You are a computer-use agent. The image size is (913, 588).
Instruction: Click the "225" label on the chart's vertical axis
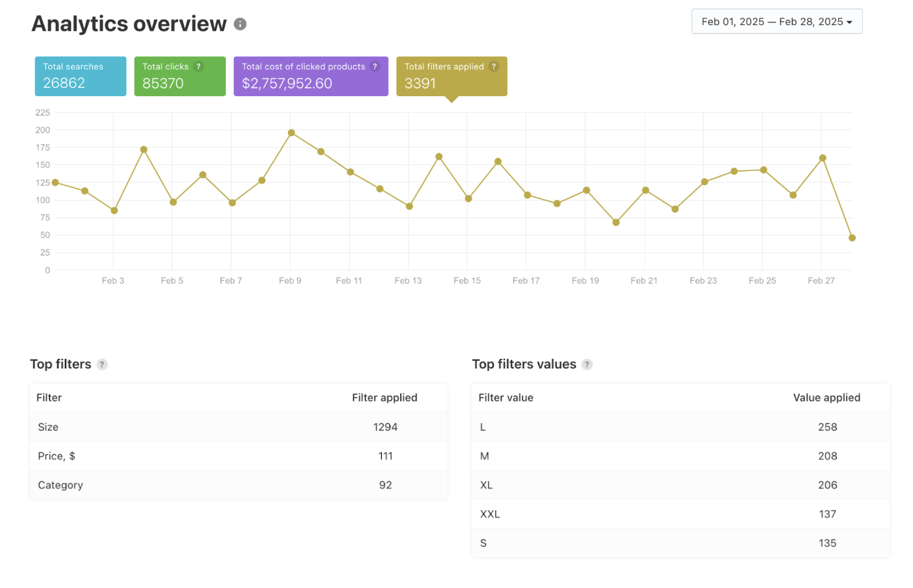click(x=43, y=112)
